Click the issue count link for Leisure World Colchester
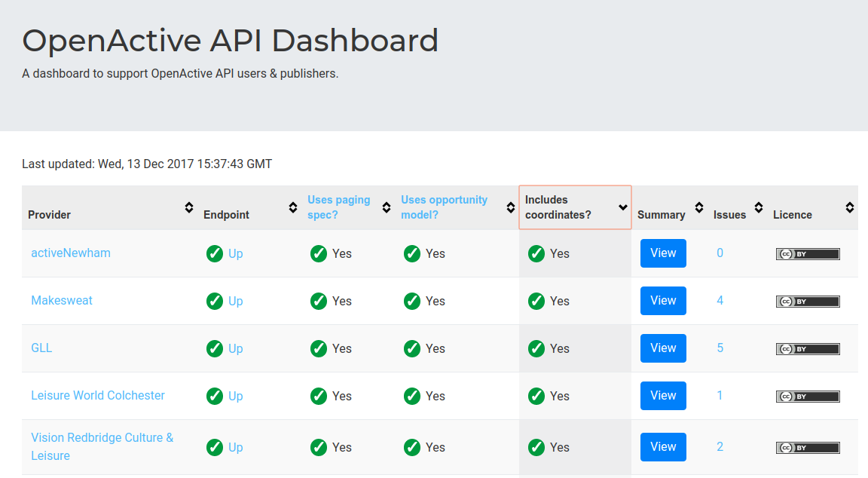Screen dimensions: 868x478 (x=720, y=396)
